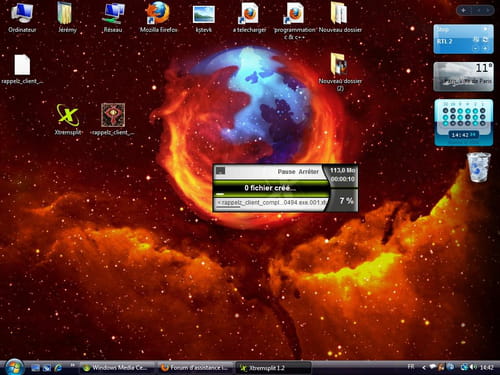Click the sidebar next gadgets arrow

click(488, 10)
